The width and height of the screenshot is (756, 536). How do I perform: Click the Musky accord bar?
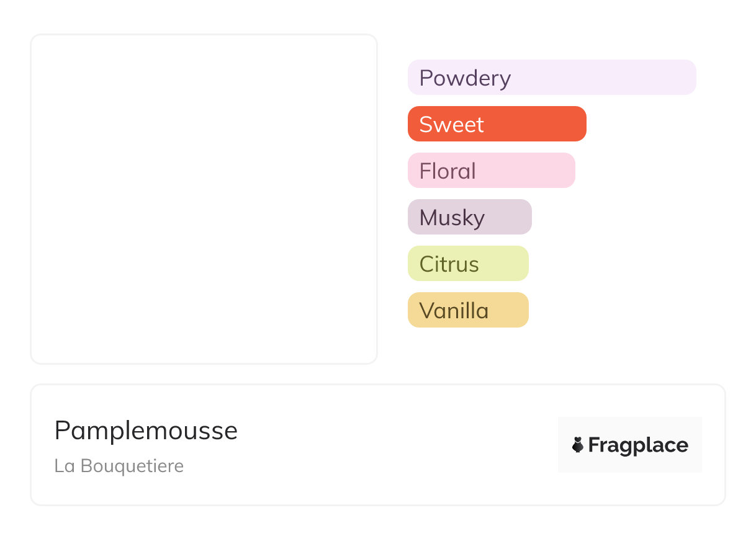click(x=506, y=217)
